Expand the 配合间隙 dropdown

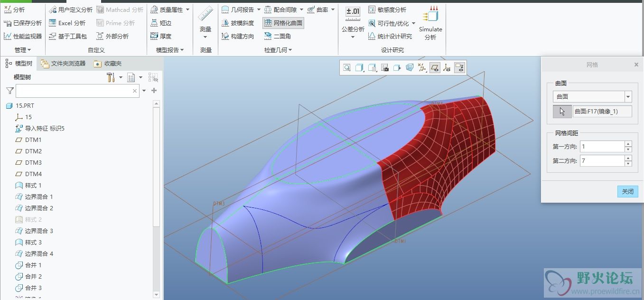tap(301, 9)
